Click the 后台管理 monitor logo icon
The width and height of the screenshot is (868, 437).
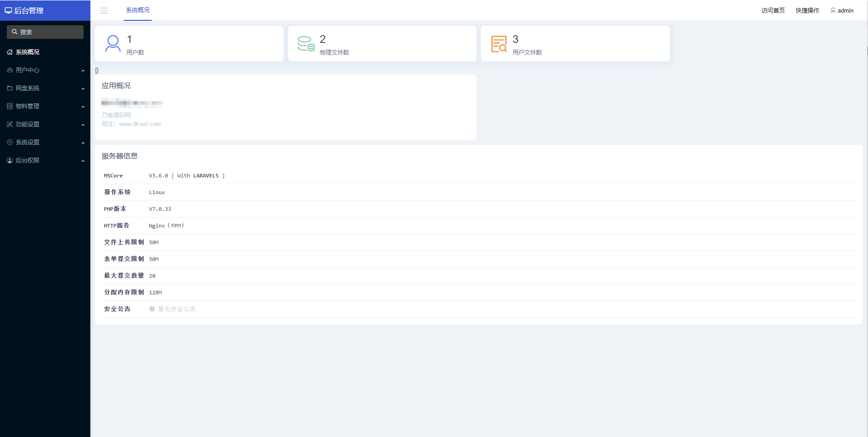[8, 10]
